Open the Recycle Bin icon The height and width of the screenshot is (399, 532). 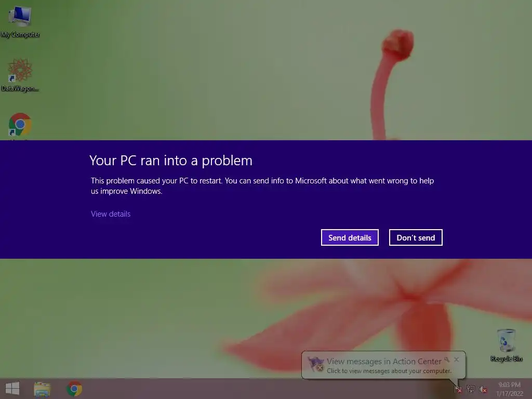tap(507, 345)
